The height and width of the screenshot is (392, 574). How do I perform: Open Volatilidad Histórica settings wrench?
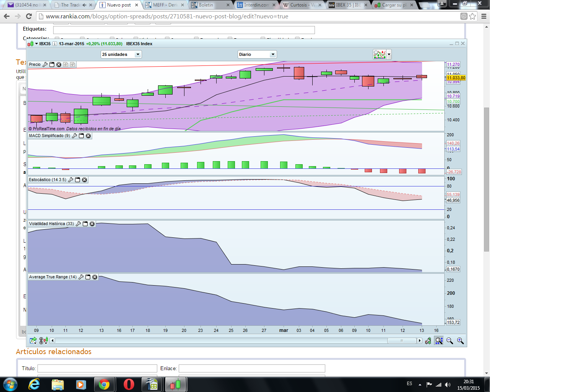pyautogui.click(x=78, y=224)
